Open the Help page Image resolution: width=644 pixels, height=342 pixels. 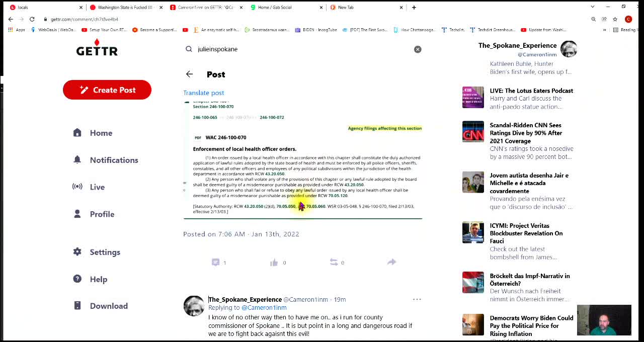point(99,279)
